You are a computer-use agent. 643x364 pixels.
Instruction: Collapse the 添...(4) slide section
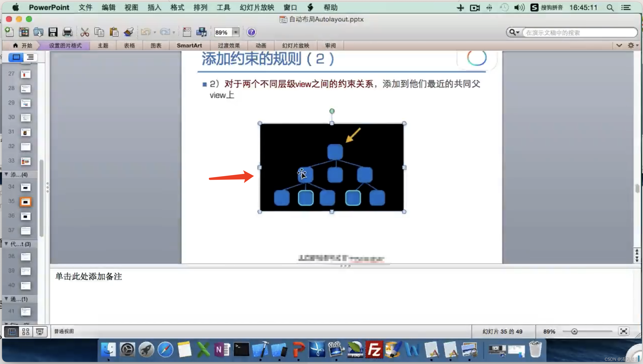pyautogui.click(x=6, y=174)
